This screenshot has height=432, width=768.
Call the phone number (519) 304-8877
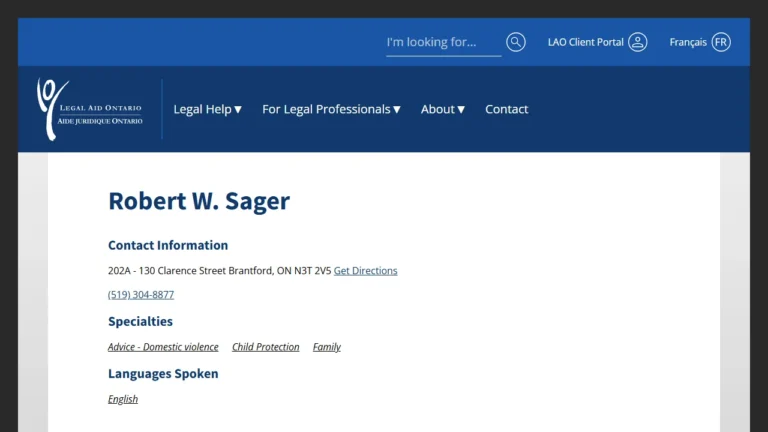[x=141, y=294]
